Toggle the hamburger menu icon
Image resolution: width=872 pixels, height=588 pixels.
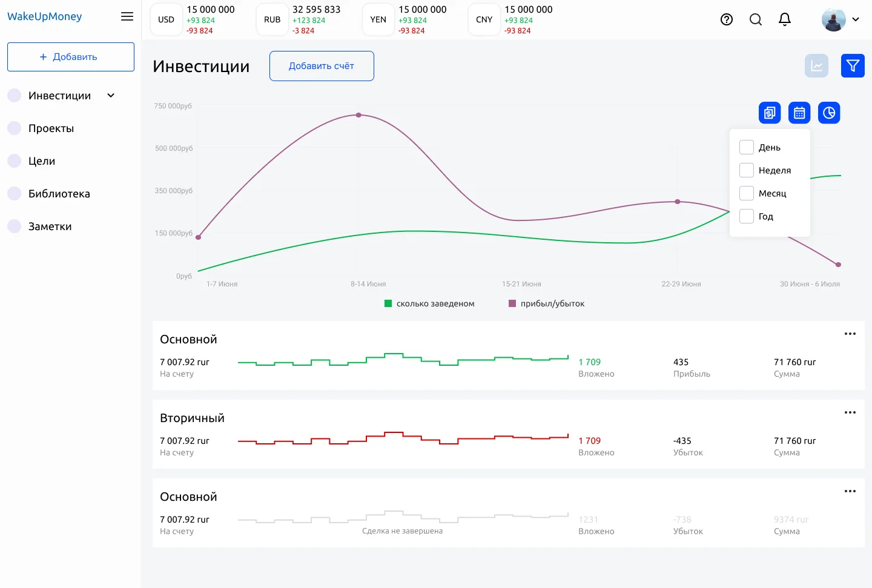[127, 16]
